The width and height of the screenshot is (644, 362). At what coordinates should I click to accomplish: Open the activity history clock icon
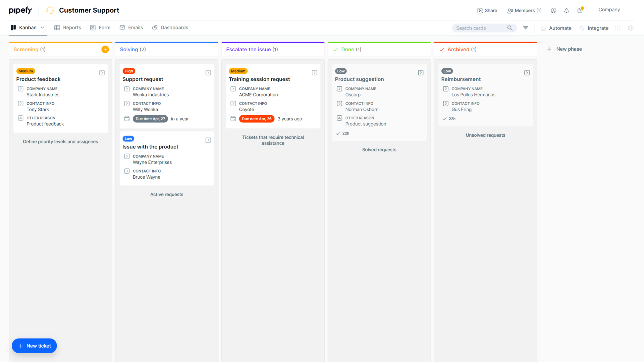[x=553, y=10]
